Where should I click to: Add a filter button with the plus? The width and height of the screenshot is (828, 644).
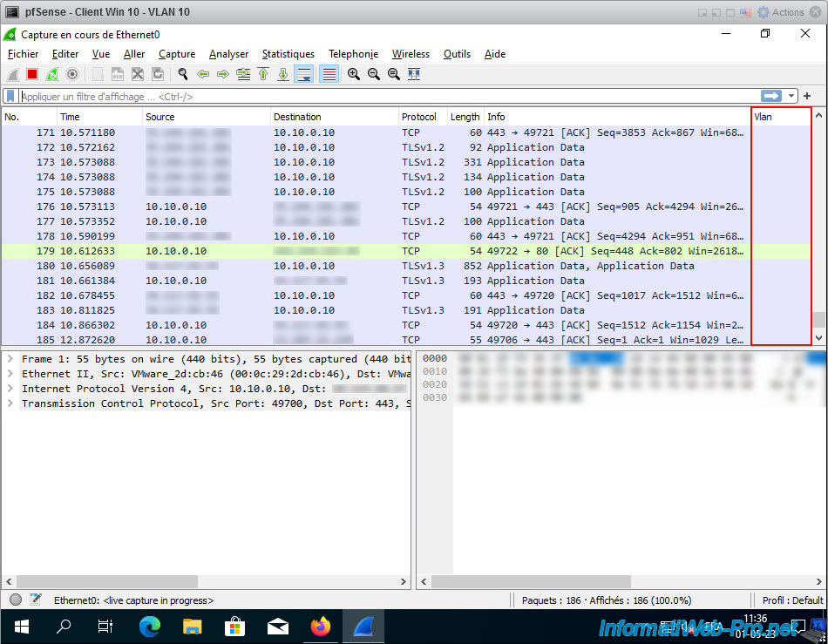pyautogui.click(x=807, y=96)
